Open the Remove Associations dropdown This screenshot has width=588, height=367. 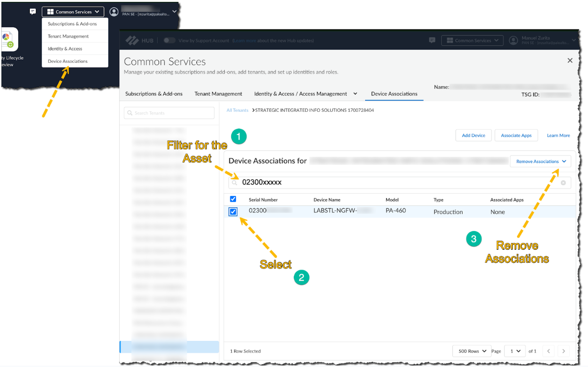pyautogui.click(x=541, y=161)
